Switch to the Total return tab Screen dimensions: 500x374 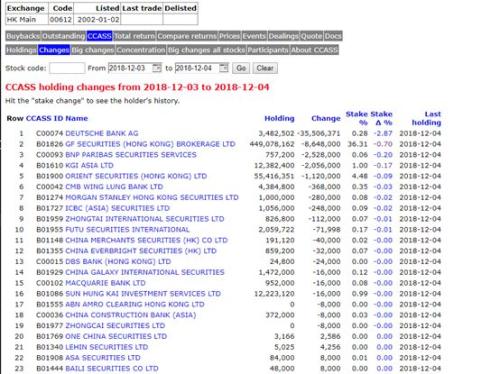coord(134,36)
